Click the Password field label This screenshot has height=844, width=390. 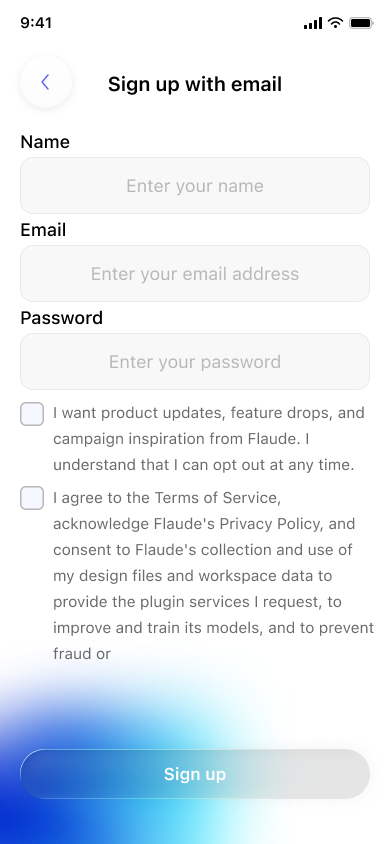tap(61, 318)
